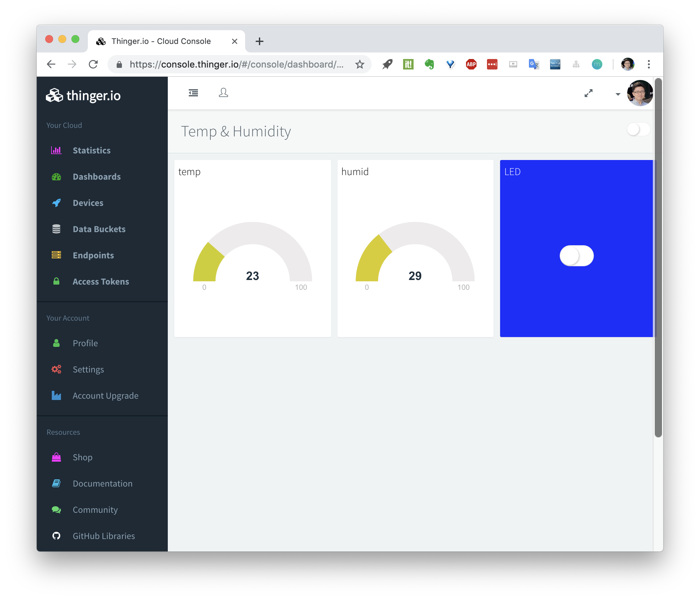Click the Dashboards gauge icon
This screenshot has width=700, height=600.
[56, 176]
